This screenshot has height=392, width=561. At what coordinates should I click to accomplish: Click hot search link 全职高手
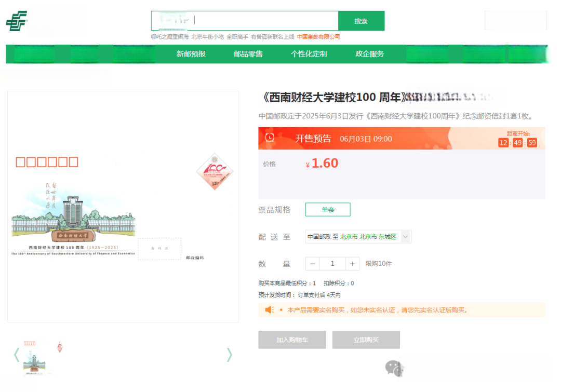[x=237, y=37]
